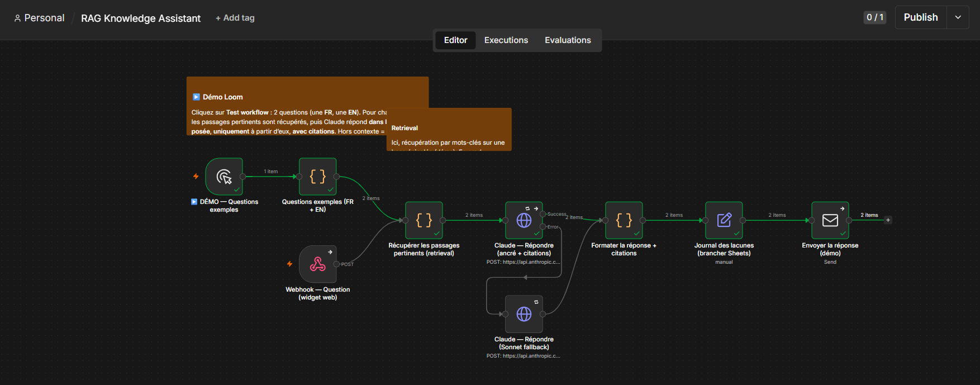Select the Retrieval sticky note

449,130
